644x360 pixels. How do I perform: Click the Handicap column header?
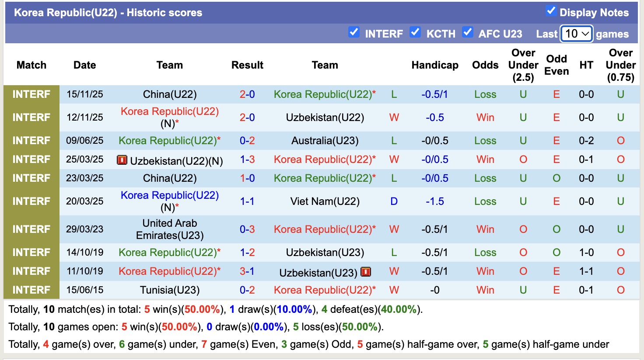pyautogui.click(x=434, y=65)
